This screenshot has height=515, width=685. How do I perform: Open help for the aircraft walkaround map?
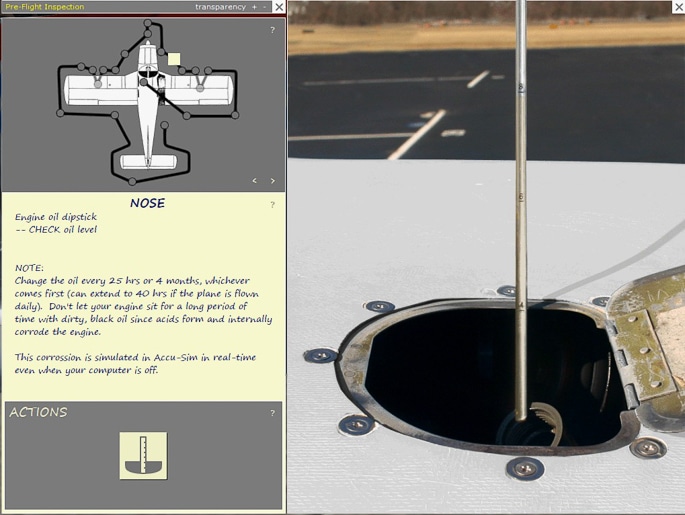pyautogui.click(x=272, y=30)
